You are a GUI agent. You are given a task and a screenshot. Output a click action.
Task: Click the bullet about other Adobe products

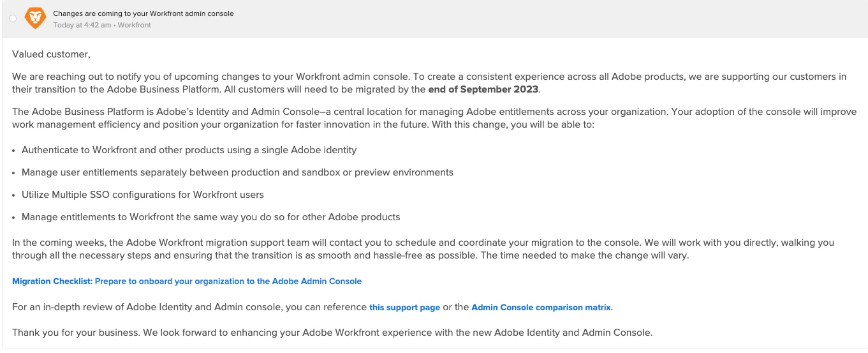click(210, 217)
